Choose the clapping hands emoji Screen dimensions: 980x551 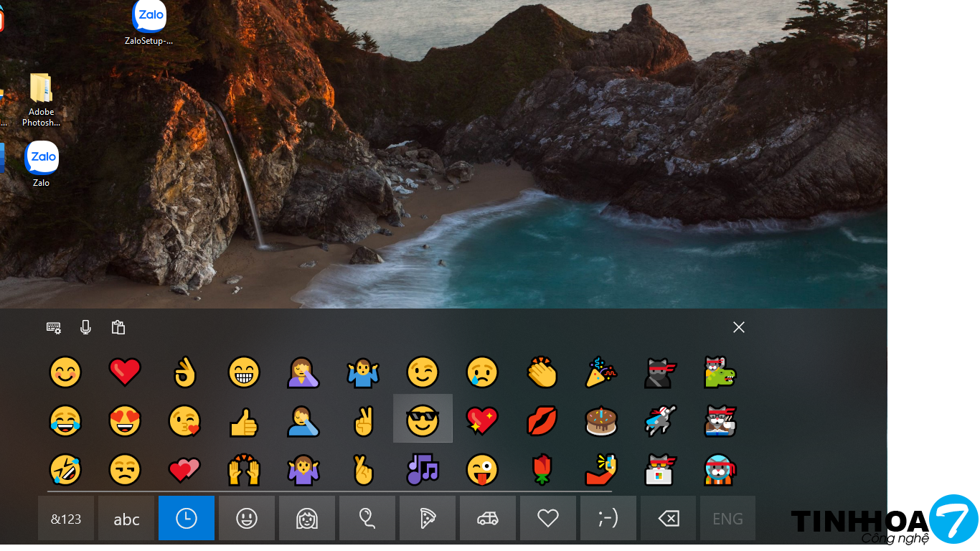542,372
